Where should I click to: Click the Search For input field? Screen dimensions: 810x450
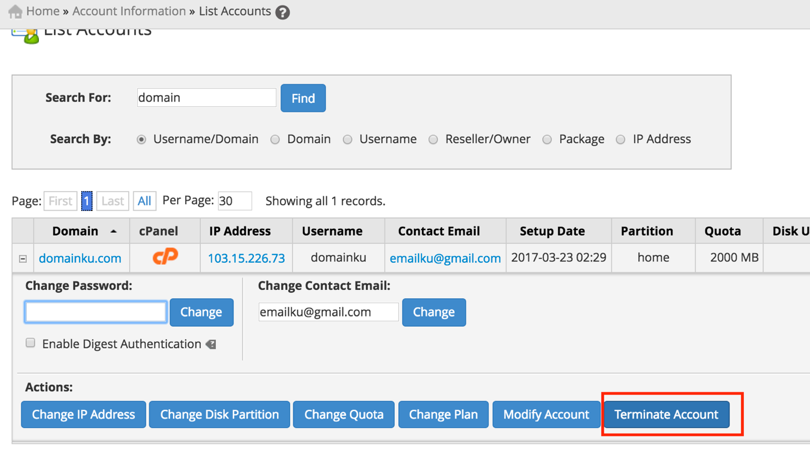tap(206, 98)
